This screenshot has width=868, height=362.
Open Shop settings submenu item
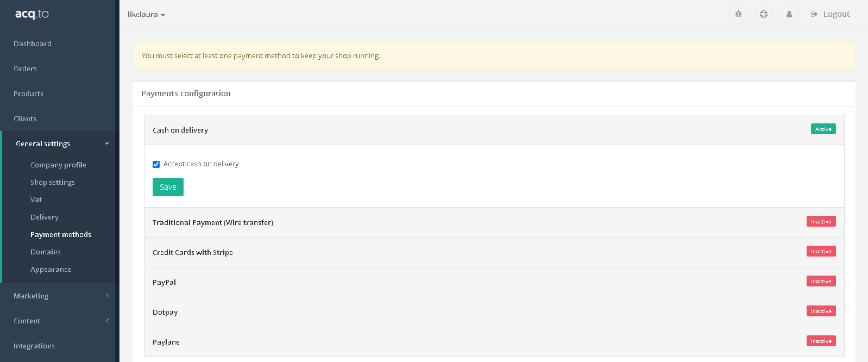click(x=53, y=182)
